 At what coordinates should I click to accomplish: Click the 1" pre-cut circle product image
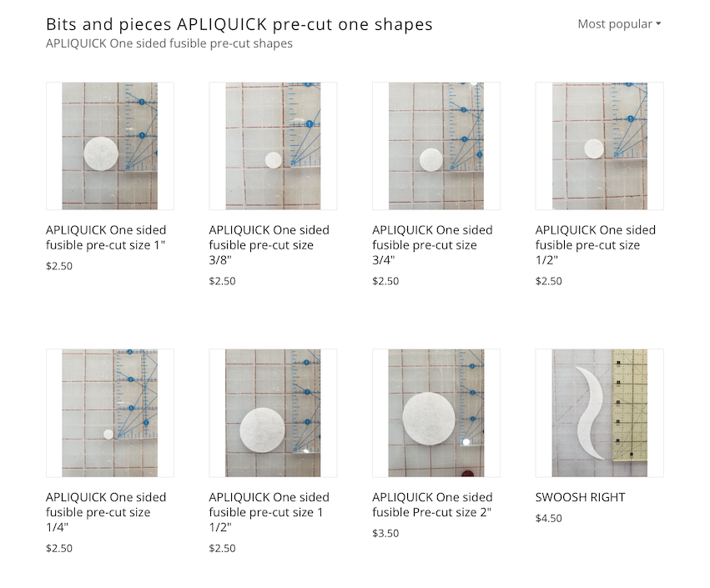pyautogui.click(x=110, y=146)
